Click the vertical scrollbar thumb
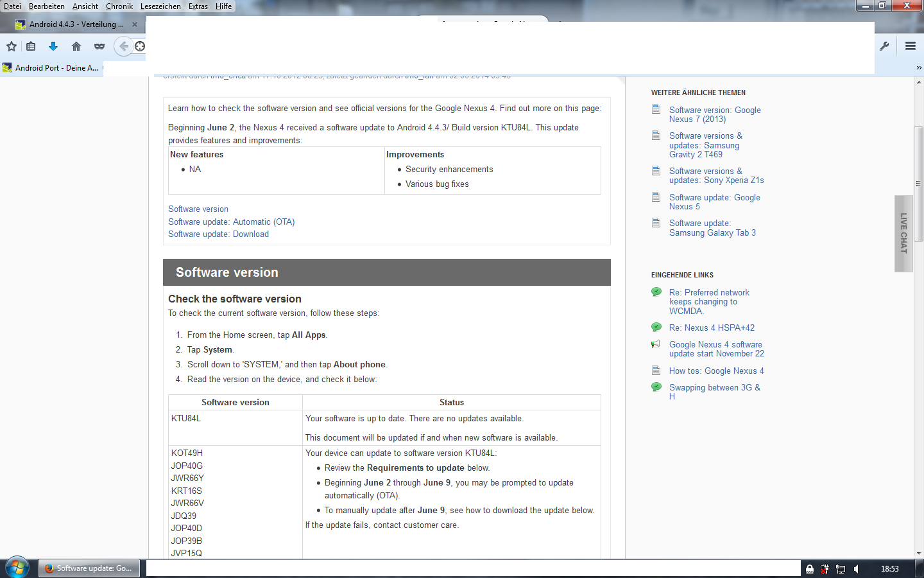The image size is (924, 578). 918,183
